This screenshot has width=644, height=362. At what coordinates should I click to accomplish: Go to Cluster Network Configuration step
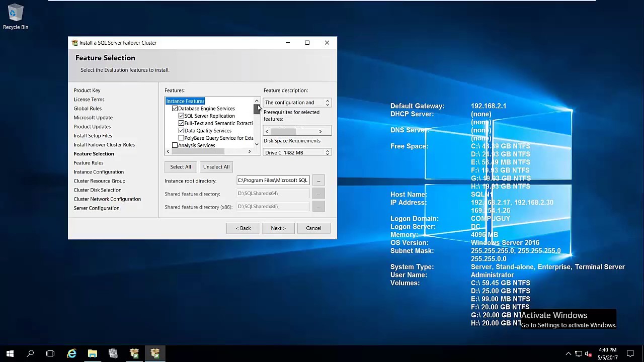(x=107, y=199)
